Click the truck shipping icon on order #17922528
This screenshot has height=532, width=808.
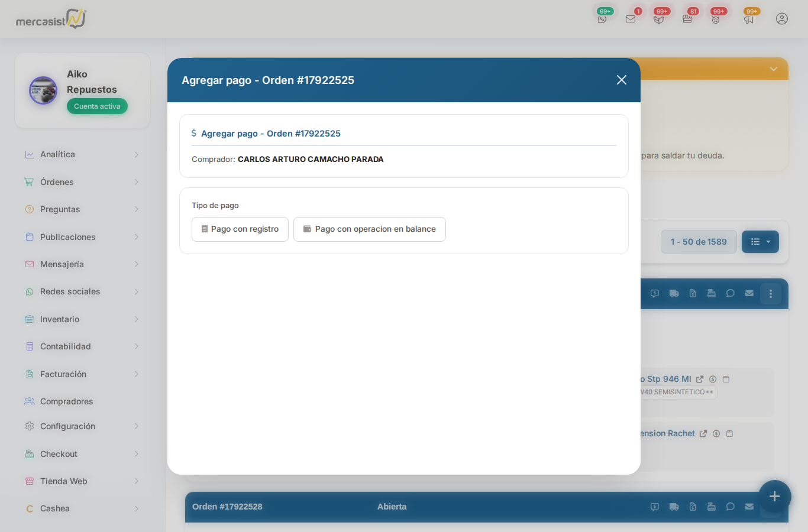[x=674, y=507]
